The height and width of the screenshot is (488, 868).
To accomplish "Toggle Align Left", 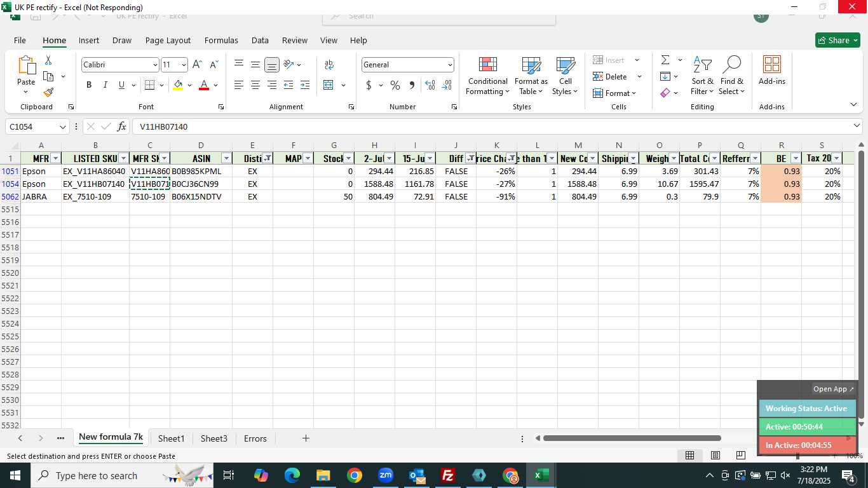I will [x=239, y=85].
